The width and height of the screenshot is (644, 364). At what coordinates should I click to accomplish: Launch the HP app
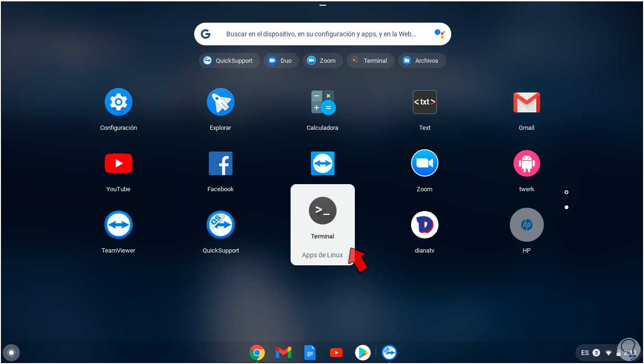tap(527, 225)
